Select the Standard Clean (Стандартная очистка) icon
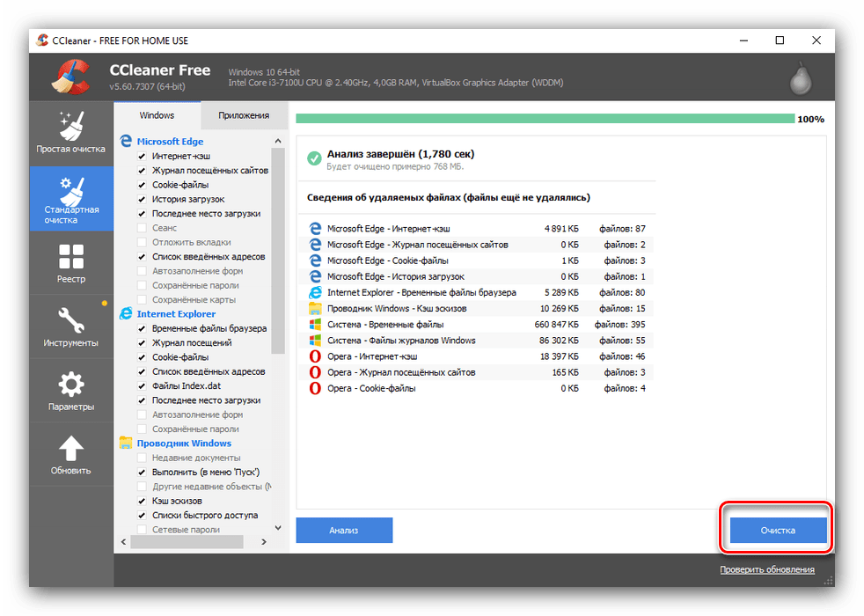Viewport: 864px width, 616px height. click(70, 198)
